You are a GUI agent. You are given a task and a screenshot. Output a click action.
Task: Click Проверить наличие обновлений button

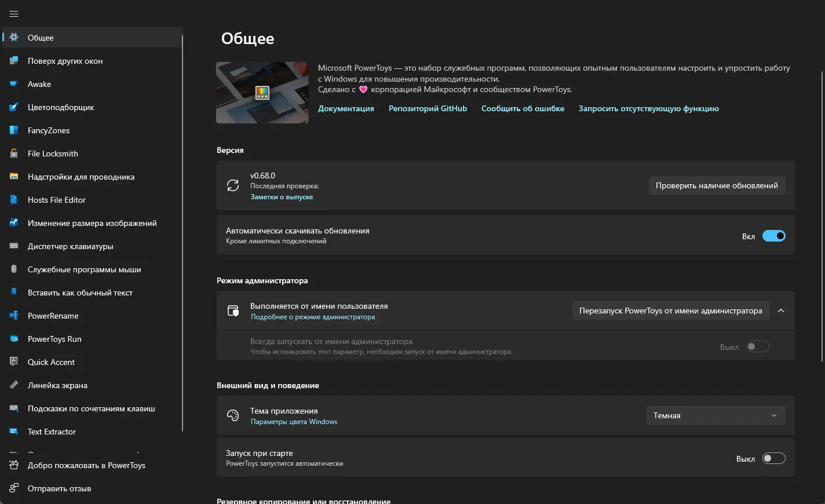(717, 185)
